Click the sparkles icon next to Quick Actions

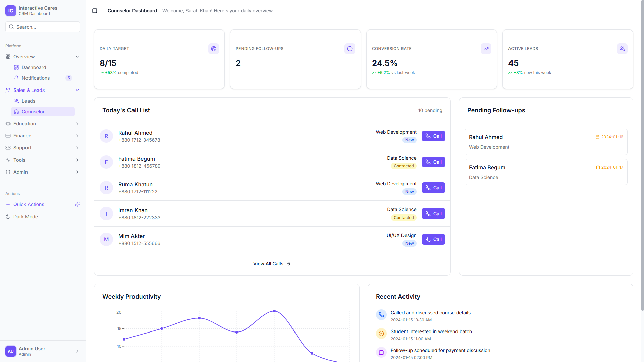pyautogui.click(x=77, y=204)
